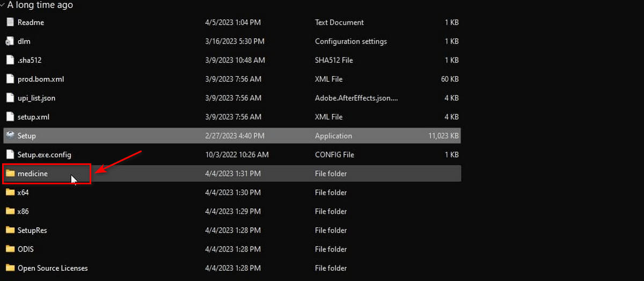Click the SetupRes folder icon

pos(10,230)
